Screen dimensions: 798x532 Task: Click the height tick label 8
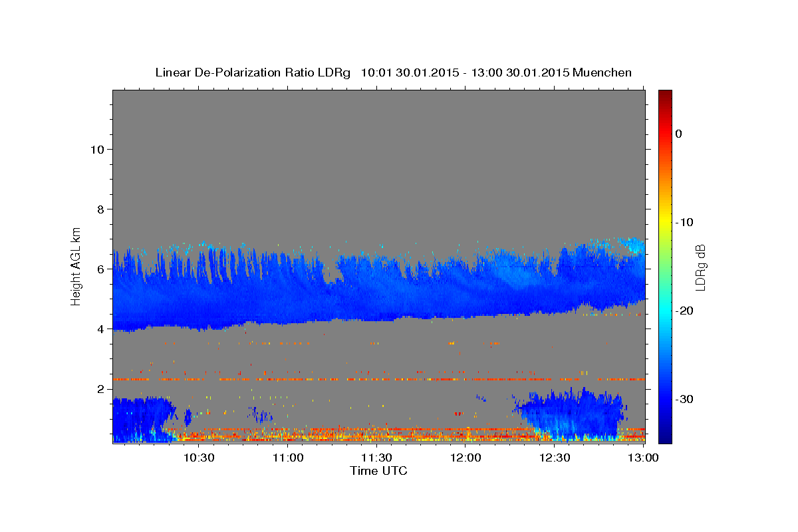click(100, 209)
